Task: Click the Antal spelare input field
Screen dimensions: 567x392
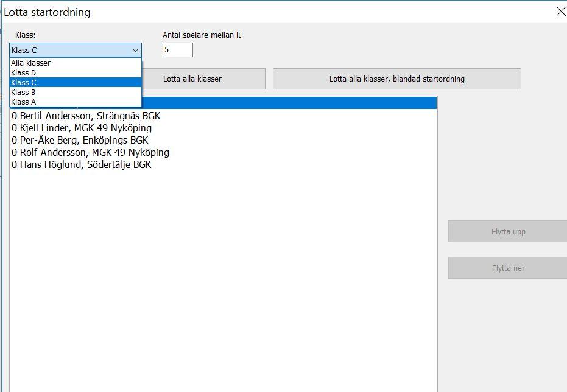Action: pyautogui.click(x=178, y=50)
